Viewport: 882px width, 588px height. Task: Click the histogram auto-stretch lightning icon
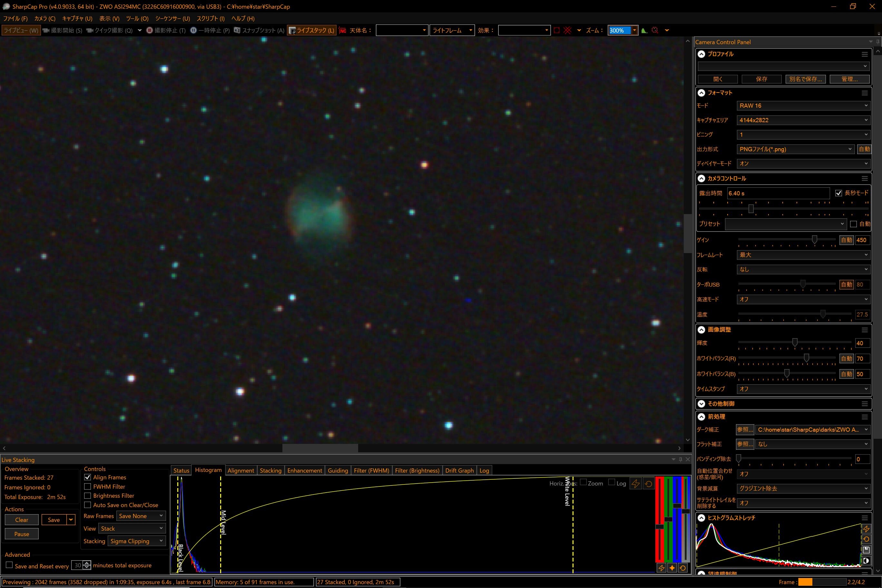[x=635, y=484]
